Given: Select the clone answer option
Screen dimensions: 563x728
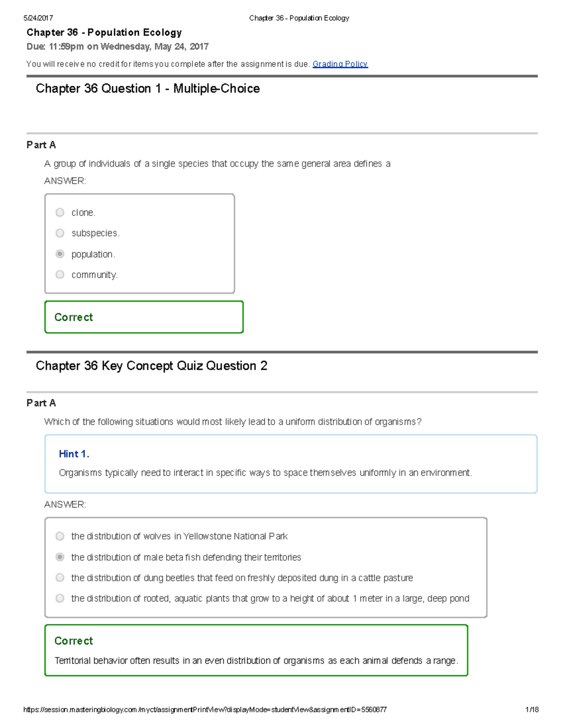Looking at the screenshot, I should tap(60, 212).
